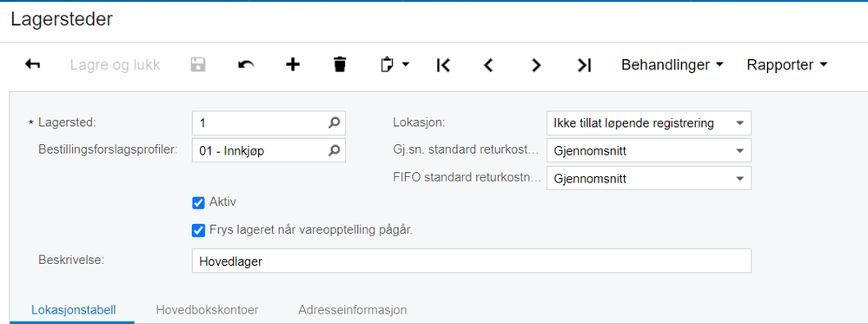
Task: Click into the Lagersted input field
Action: point(268,123)
